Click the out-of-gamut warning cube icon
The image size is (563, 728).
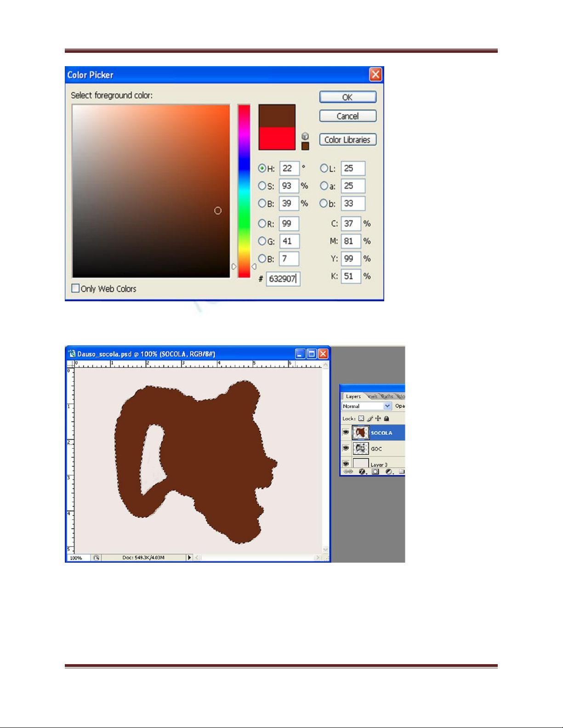tap(305, 136)
